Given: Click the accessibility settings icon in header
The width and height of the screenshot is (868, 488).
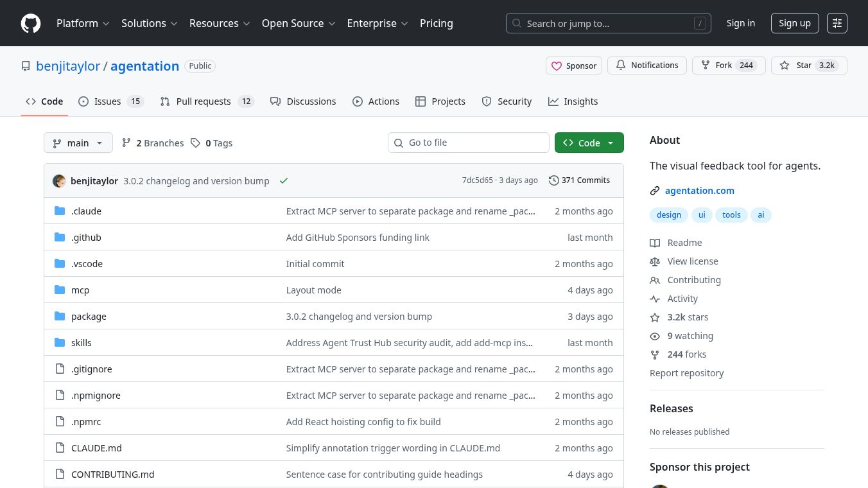Looking at the screenshot, I should tap(837, 23).
